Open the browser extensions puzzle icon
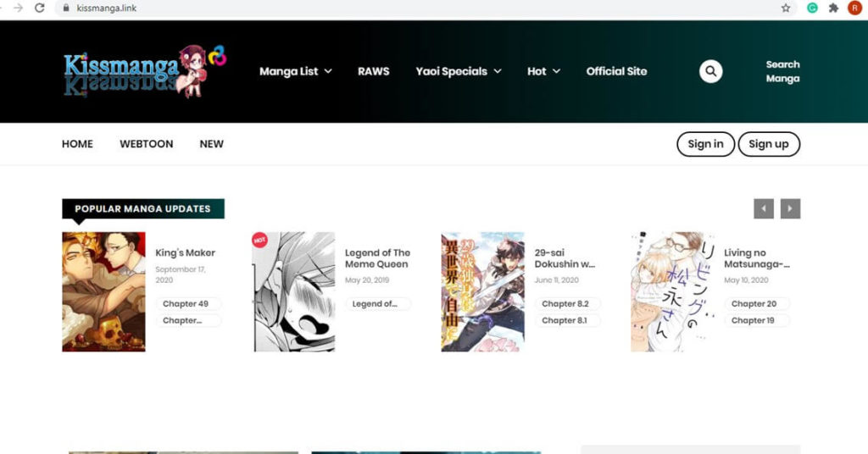The height and width of the screenshot is (454, 868). click(x=833, y=8)
